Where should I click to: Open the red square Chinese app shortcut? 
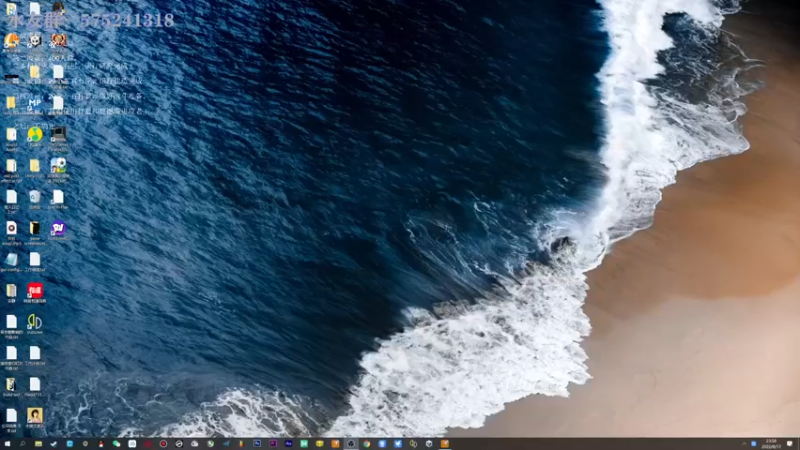(x=35, y=290)
